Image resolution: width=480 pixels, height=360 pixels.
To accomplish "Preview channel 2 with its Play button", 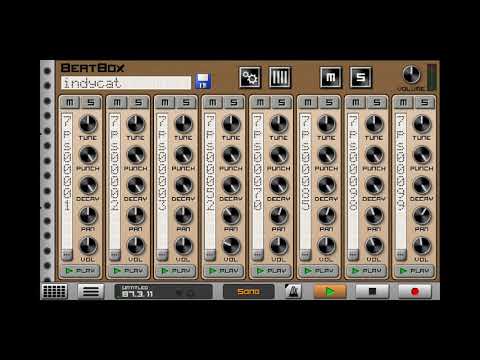I will [128, 271].
